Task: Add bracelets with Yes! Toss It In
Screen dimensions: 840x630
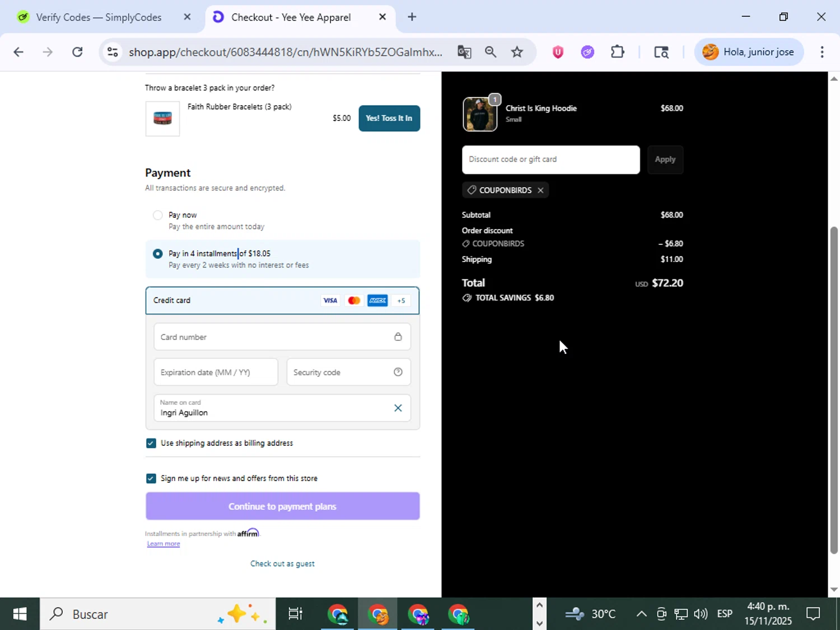Action: pyautogui.click(x=389, y=118)
